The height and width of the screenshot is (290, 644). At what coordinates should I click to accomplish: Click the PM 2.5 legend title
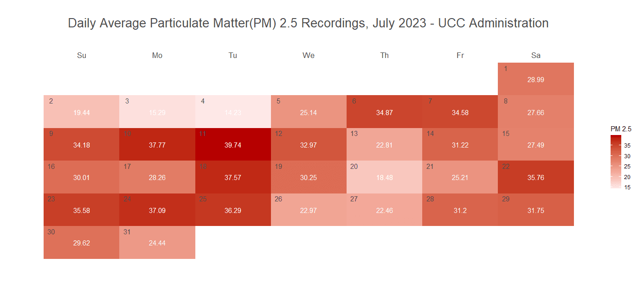point(620,129)
